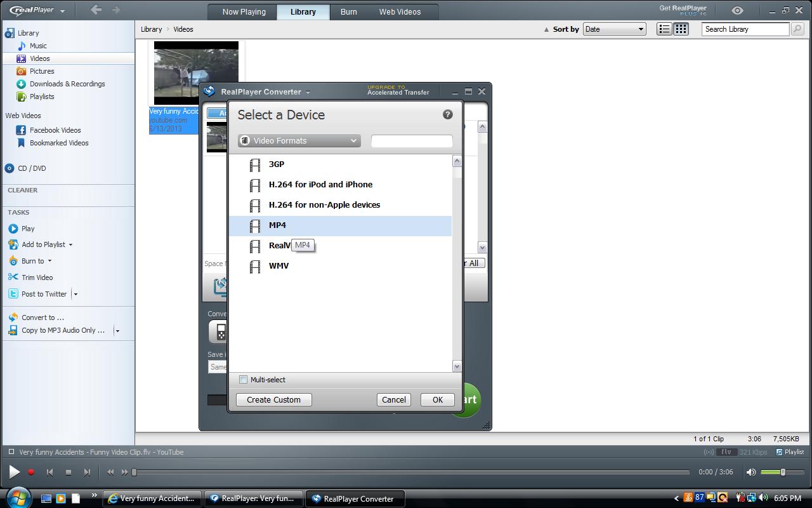Open the RealPlayer Converter title dropdown

pyautogui.click(x=308, y=92)
